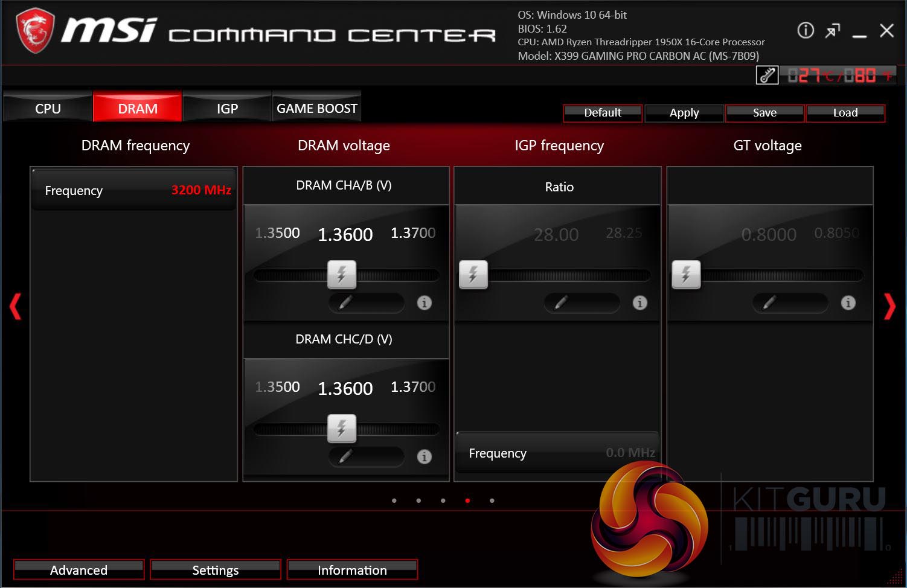Screen dimensions: 907x588
Task: Open the IGP tab
Action: pyautogui.click(x=227, y=108)
